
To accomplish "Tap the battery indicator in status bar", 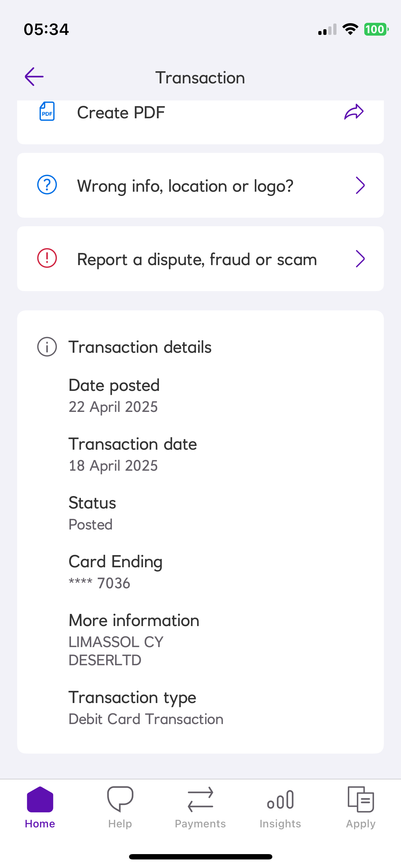I will (376, 29).
